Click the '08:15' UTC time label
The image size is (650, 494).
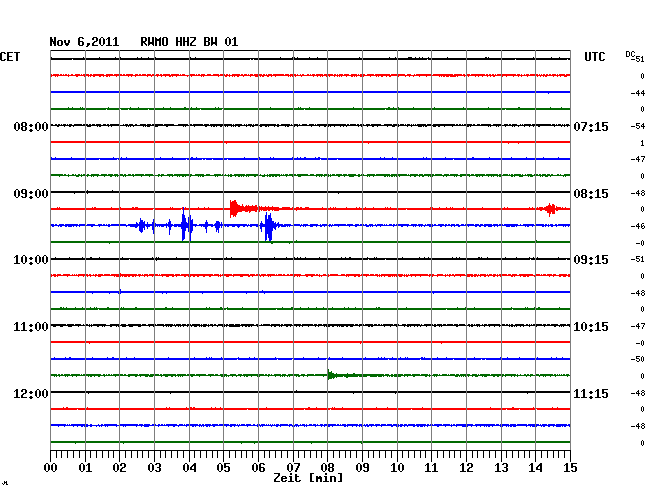click(x=591, y=194)
